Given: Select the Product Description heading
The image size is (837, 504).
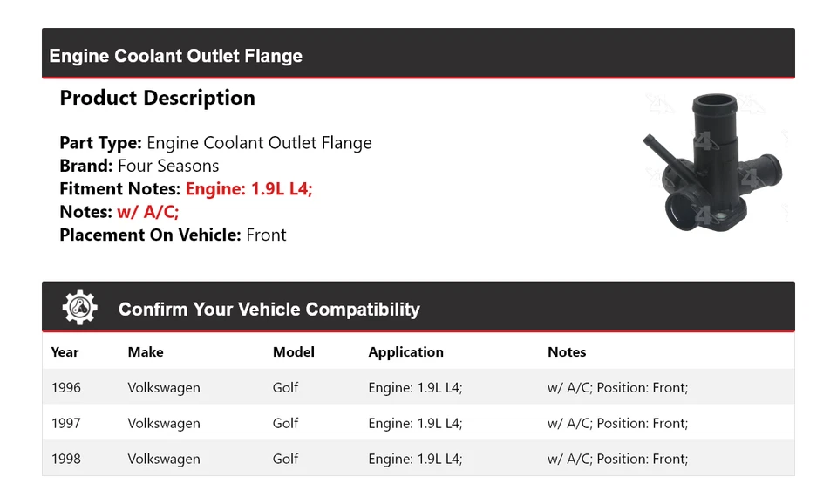Looking at the screenshot, I should (157, 98).
